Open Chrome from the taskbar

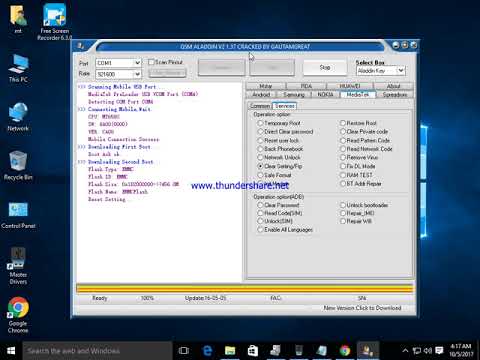[x=345, y=351]
